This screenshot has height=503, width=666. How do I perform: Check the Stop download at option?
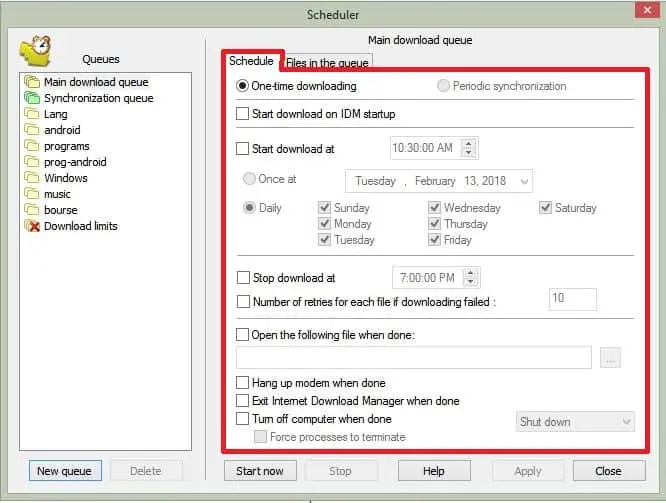[243, 278]
